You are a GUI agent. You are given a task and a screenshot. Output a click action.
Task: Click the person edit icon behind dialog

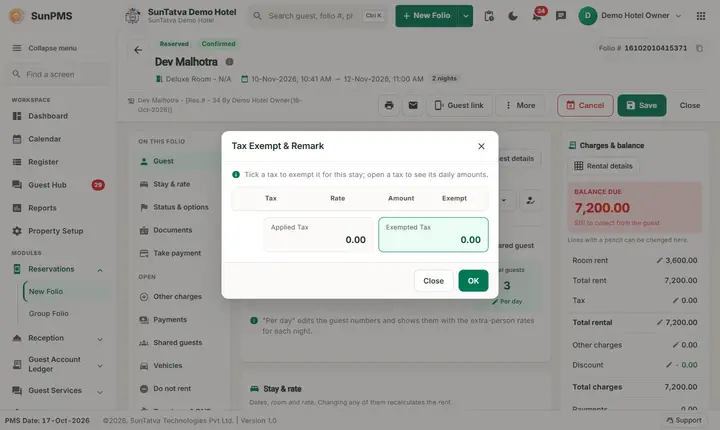(530, 201)
